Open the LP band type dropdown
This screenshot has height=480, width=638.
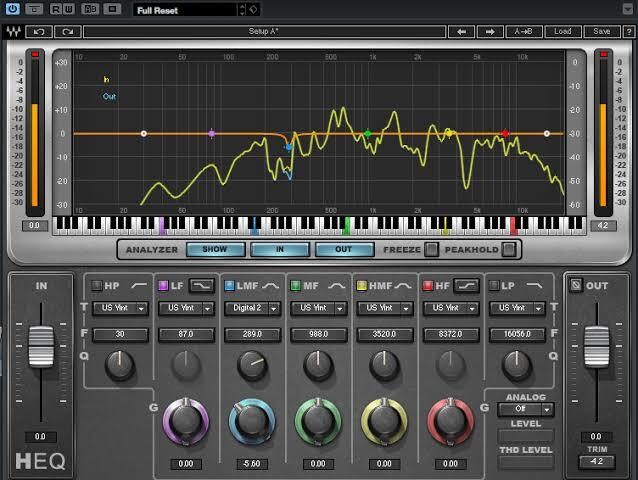[517, 308]
